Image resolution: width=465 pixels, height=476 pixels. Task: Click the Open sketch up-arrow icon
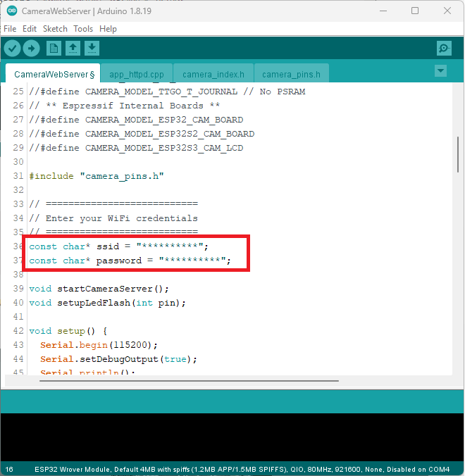[73, 48]
